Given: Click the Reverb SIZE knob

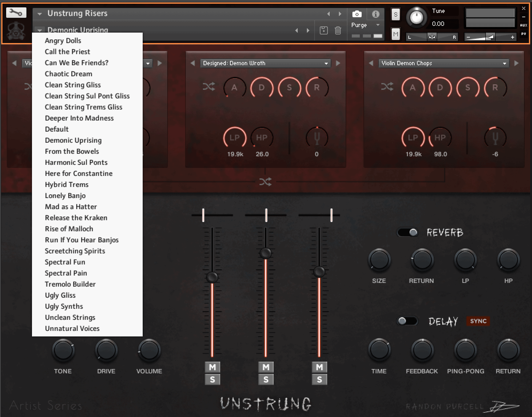Looking at the screenshot, I should (x=379, y=260).
